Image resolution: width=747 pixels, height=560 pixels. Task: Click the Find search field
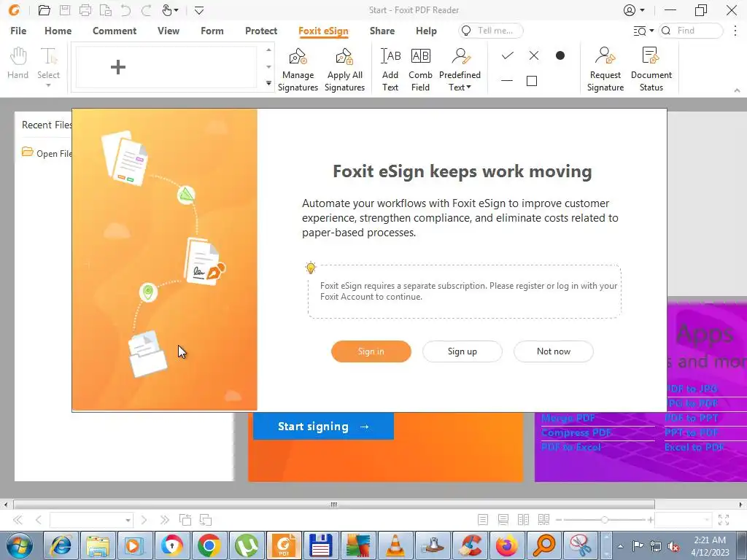pos(691,31)
